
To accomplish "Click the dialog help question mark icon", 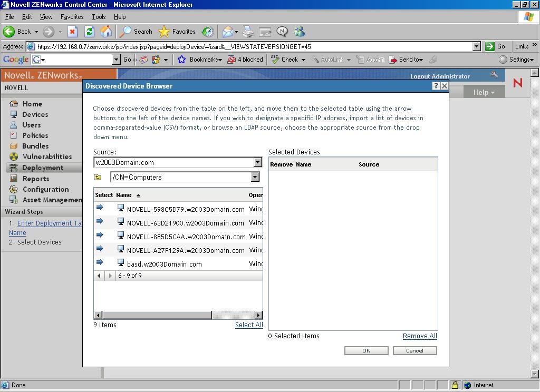I will 436,86.
